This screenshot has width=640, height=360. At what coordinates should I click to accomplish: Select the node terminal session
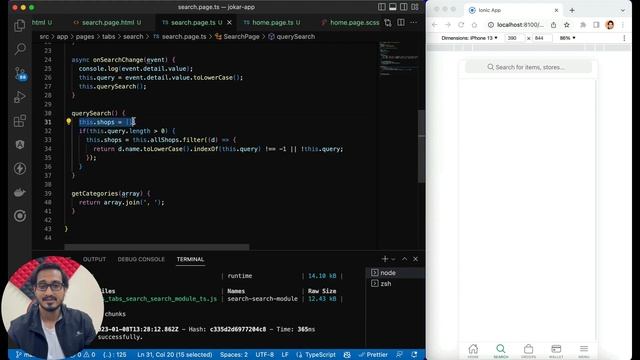point(396,273)
